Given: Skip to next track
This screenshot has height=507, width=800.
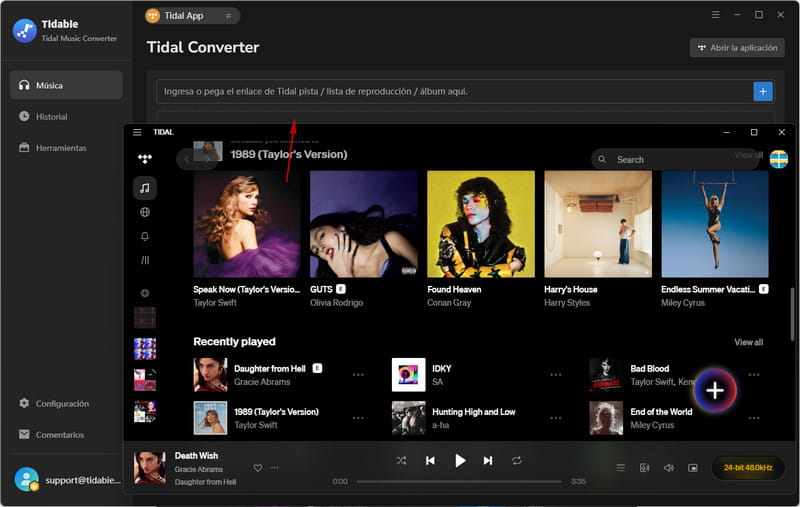Looking at the screenshot, I should [x=488, y=461].
